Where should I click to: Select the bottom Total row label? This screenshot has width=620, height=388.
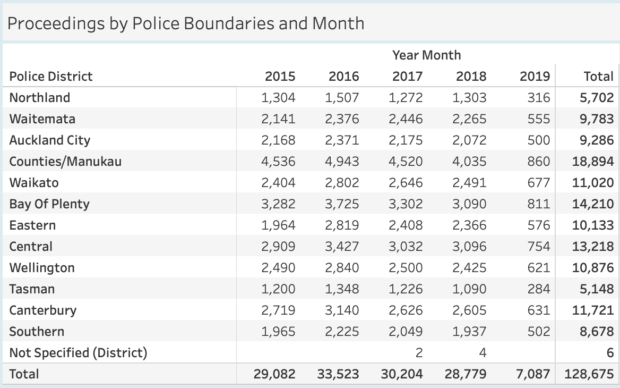pos(24,374)
